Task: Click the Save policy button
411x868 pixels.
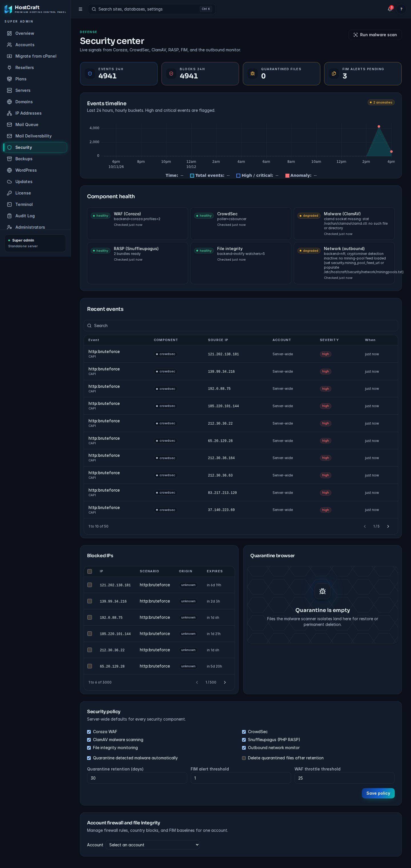Action: pyautogui.click(x=378, y=793)
